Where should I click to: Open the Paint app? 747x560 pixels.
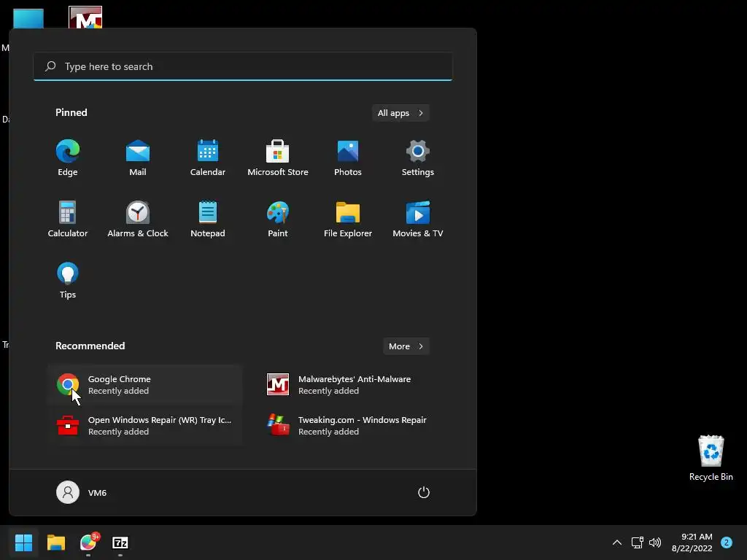pyautogui.click(x=278, y=219)
